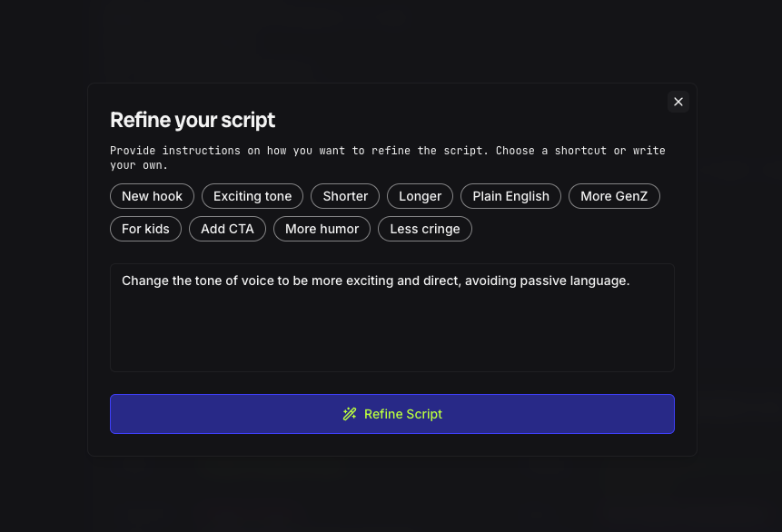This screenshot has width=782, height=532.
Task: Apply the More humor shortcut
Action: click(322, 229)
